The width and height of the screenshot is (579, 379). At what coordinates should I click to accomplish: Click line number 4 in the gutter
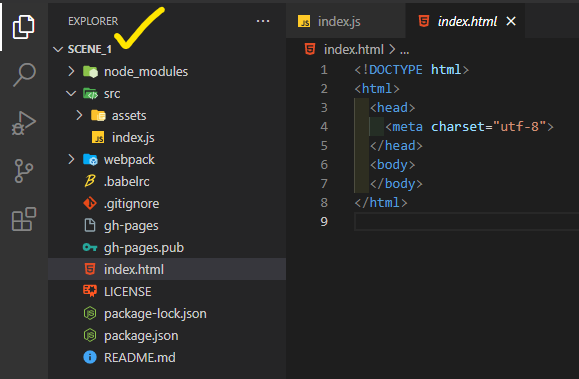(324, 127)
